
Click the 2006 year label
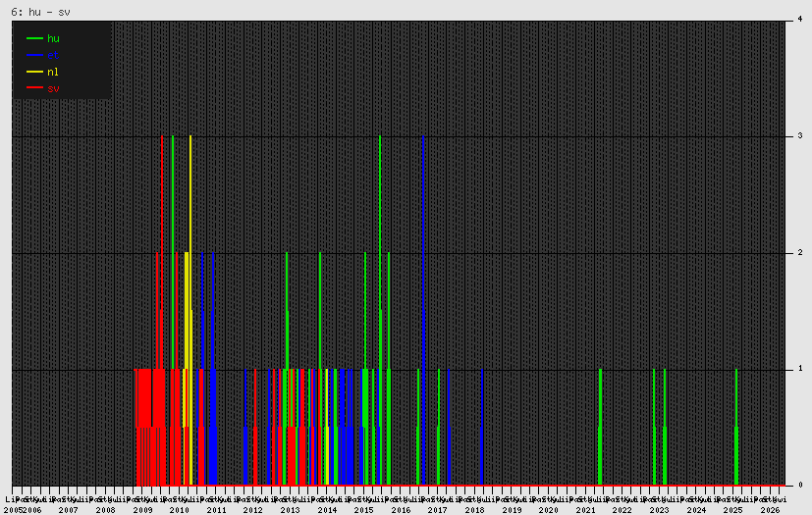click(31, 510)
